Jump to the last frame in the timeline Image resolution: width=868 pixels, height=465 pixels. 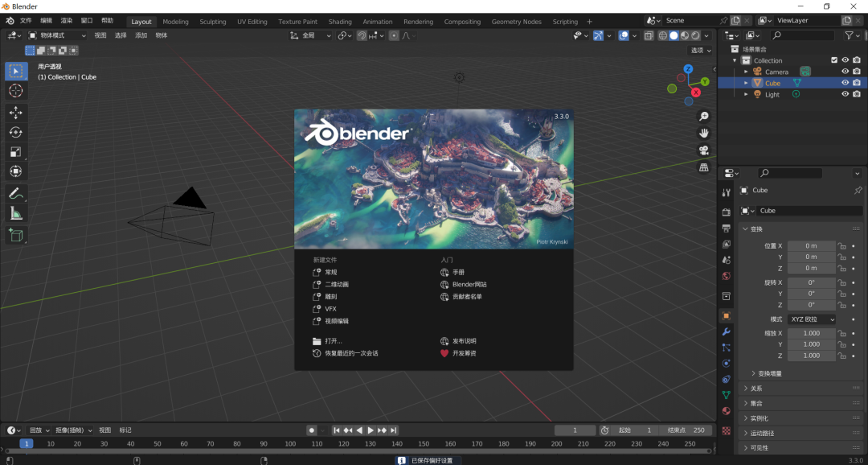pos(395,430)
